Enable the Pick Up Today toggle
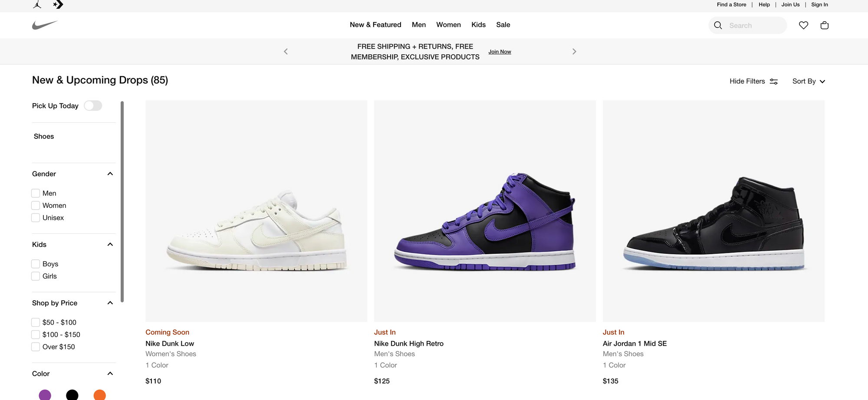868x400 pixels. [93, 105]
